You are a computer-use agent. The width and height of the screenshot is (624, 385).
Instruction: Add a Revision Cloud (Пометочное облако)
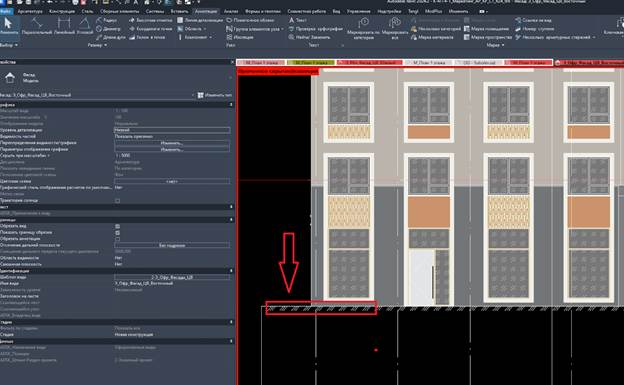(250, 20)
